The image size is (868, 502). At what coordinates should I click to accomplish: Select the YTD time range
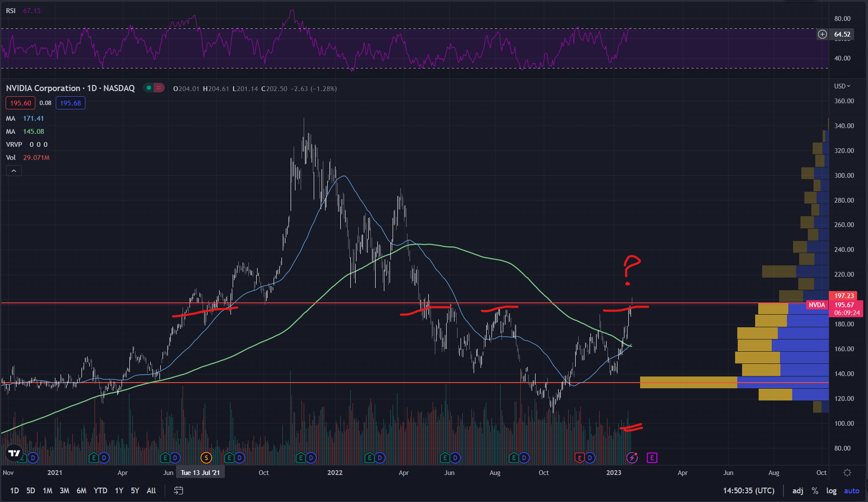tap(100, 491)
